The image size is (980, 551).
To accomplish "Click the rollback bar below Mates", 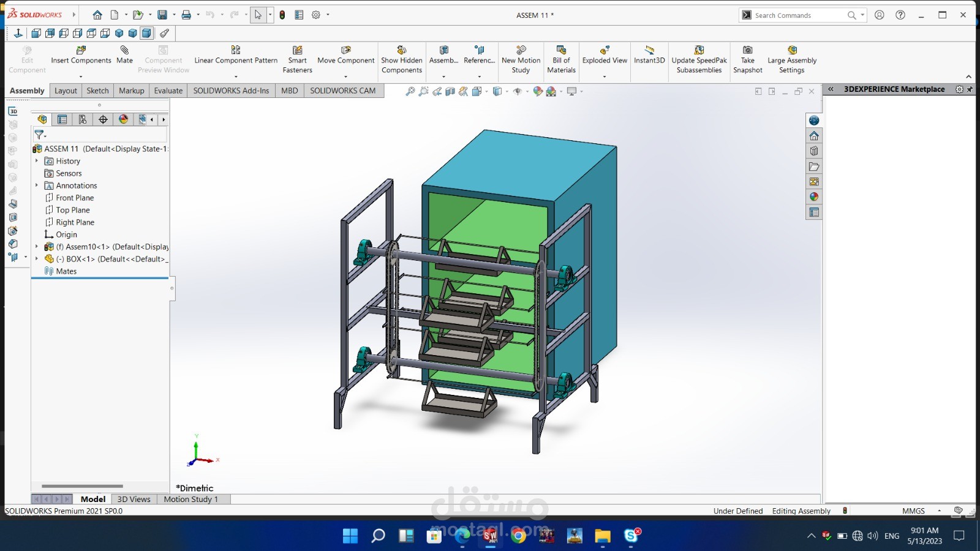I will coord(100,278).
